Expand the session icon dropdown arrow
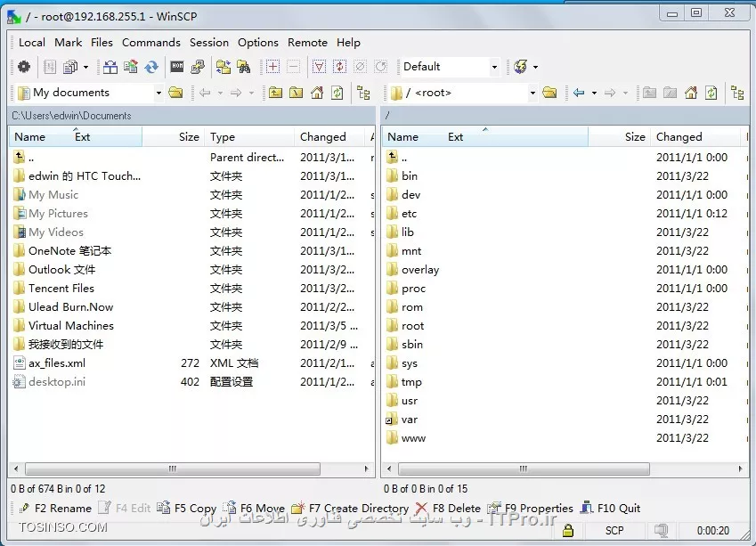 point(535,67)
